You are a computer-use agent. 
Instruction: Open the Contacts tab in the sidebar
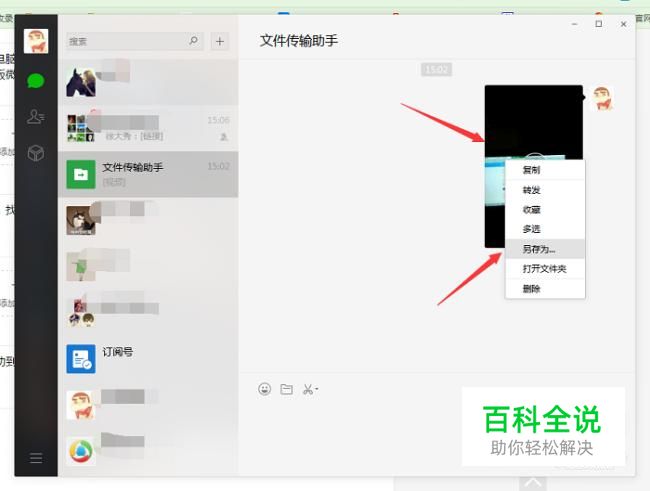[36, 117]
